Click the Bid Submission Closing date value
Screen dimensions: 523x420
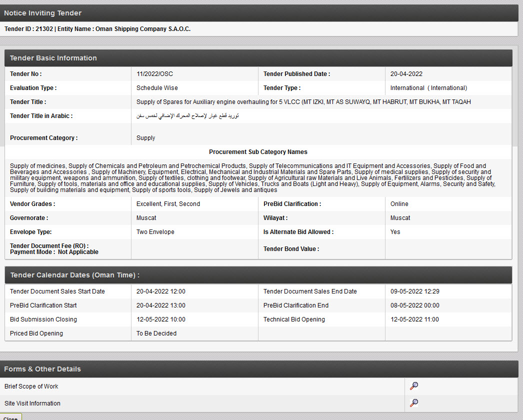(161, 319)
